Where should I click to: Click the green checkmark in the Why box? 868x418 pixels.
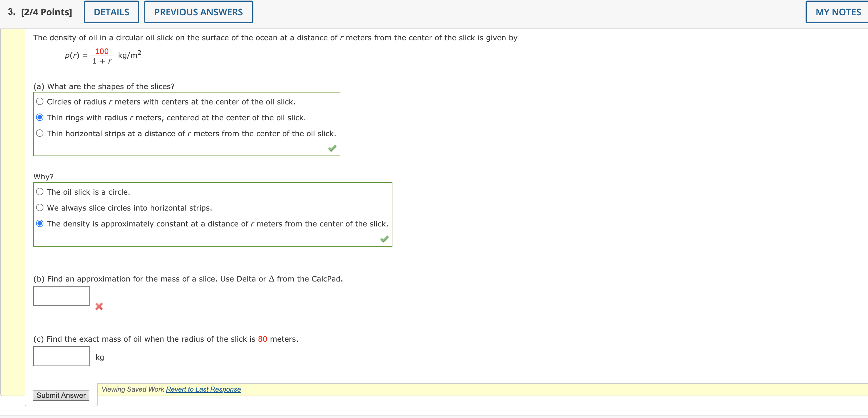coord(384,239)
